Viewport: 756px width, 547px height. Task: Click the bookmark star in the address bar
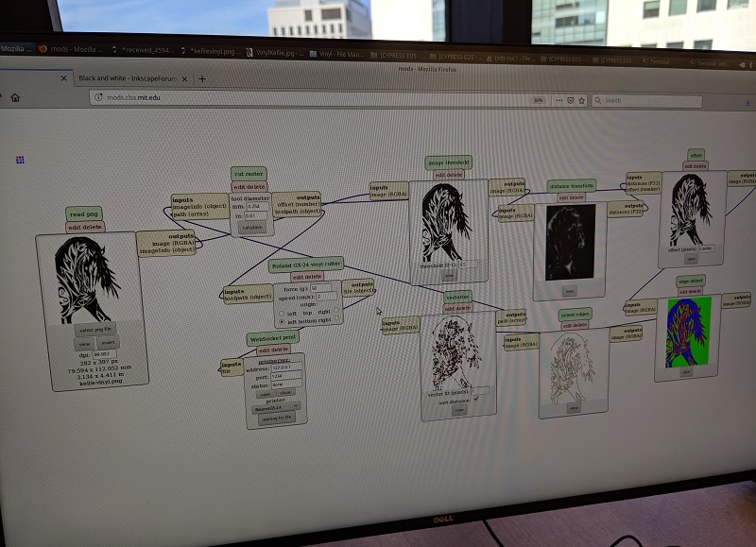point(582,100)
